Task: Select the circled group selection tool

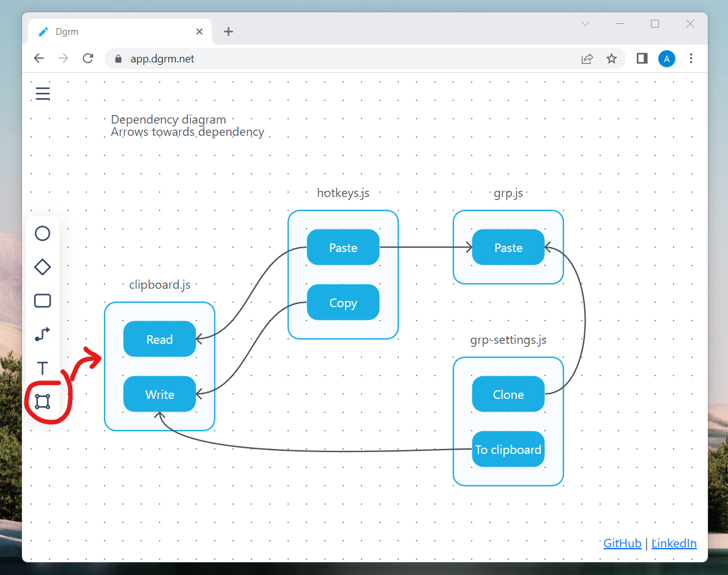Action: (x=42, y=401)
